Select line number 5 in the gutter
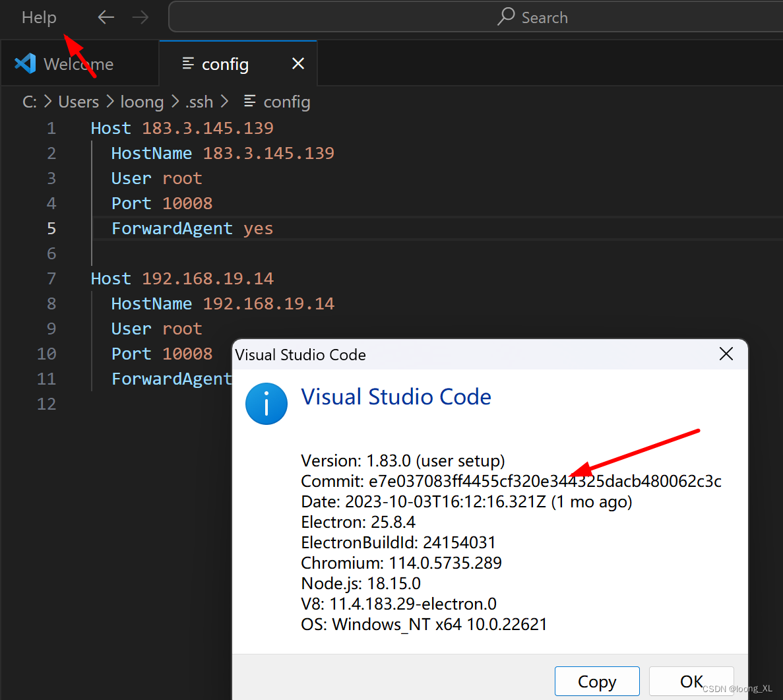This screenshot has width=783, height=700. tap(51, 228)
